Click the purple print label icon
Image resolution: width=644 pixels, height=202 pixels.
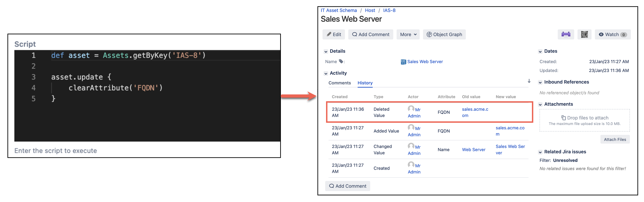(x=566, y=34)
